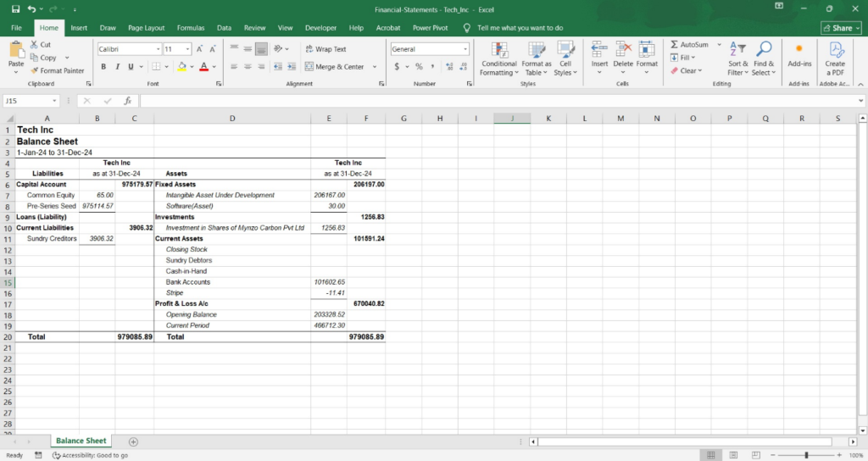Toggle Wrap Text
The height and width of the screenshot is (461, 868).
(325, 48)
